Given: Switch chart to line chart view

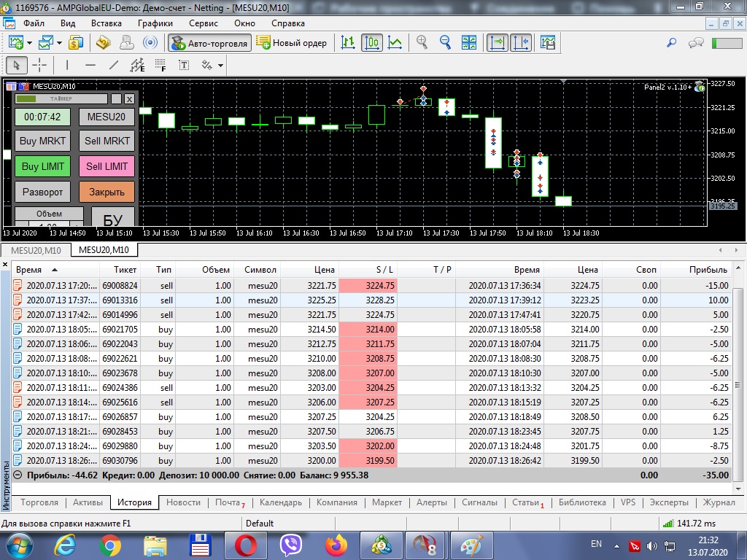Looking at the screenshot, I should click(395, 42).
